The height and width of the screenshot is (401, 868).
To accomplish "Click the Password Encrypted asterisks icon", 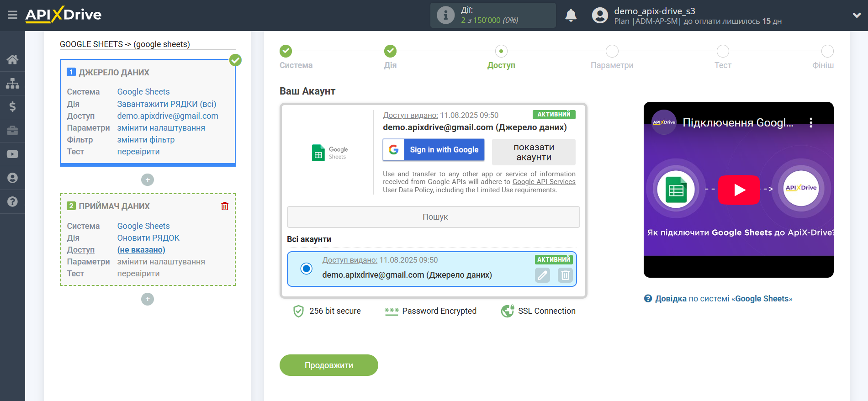I will (392, 311).
